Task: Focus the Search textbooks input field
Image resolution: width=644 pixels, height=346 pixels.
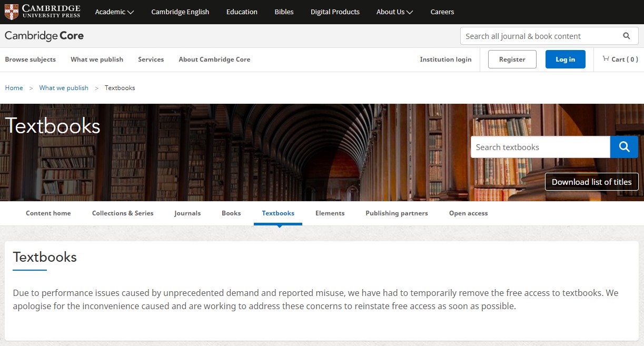Action: (x=540, y=147)
